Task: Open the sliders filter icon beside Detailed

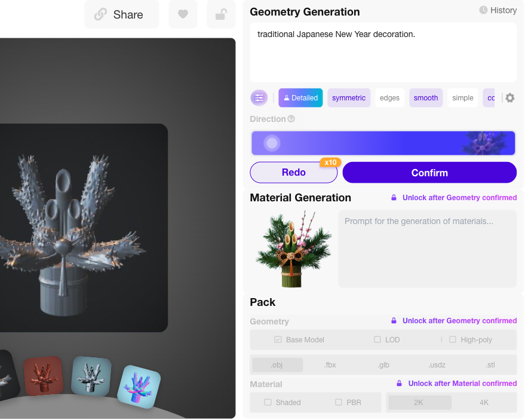Action: [x=259, y=98]
